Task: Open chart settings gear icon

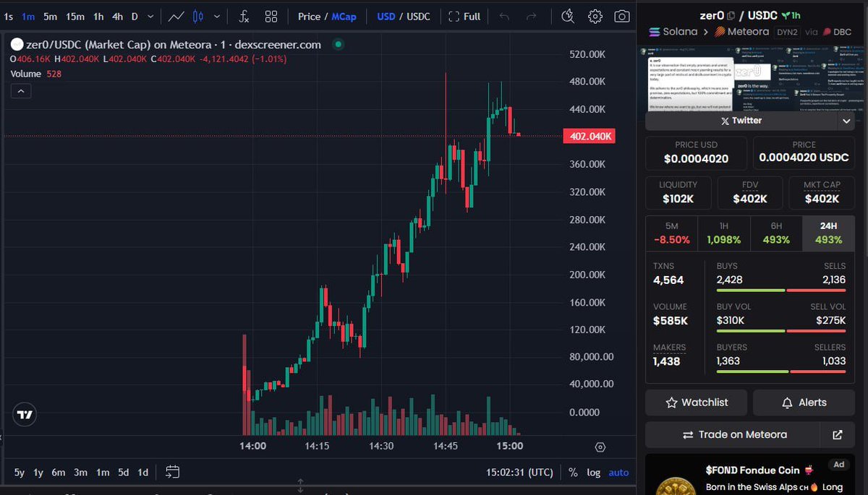Action: coord(595,16)
